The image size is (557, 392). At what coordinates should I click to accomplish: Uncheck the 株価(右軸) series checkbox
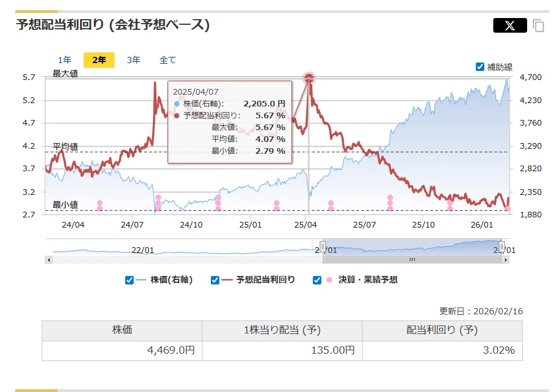(129, 280)
